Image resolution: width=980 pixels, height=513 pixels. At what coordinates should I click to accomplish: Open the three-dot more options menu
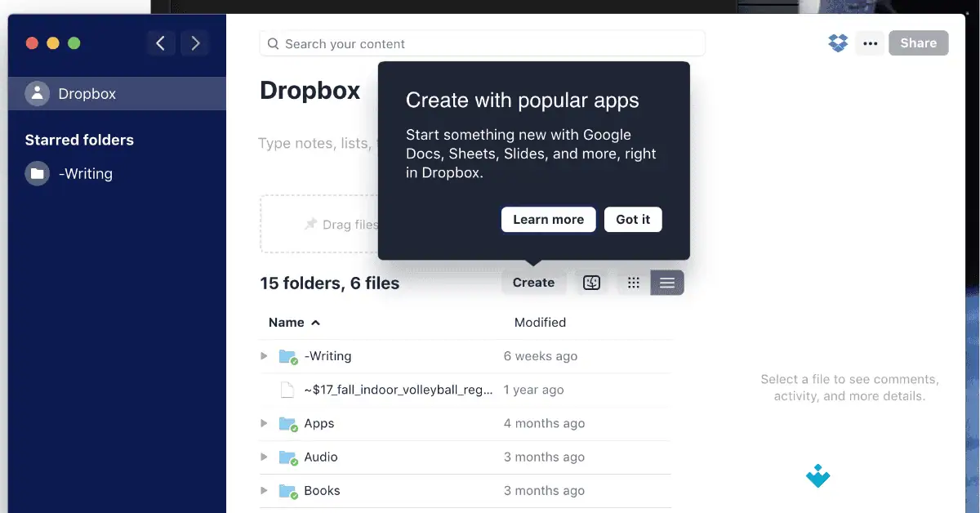pos(869,42)
